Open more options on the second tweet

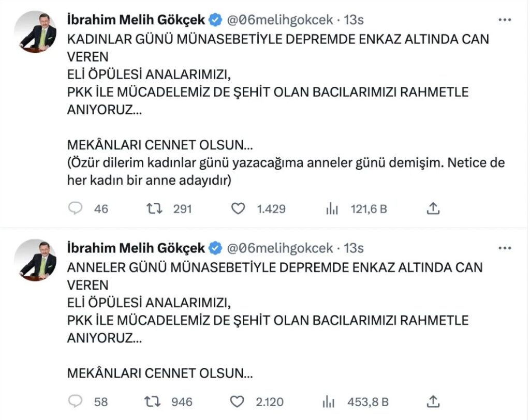pos(505,248)
